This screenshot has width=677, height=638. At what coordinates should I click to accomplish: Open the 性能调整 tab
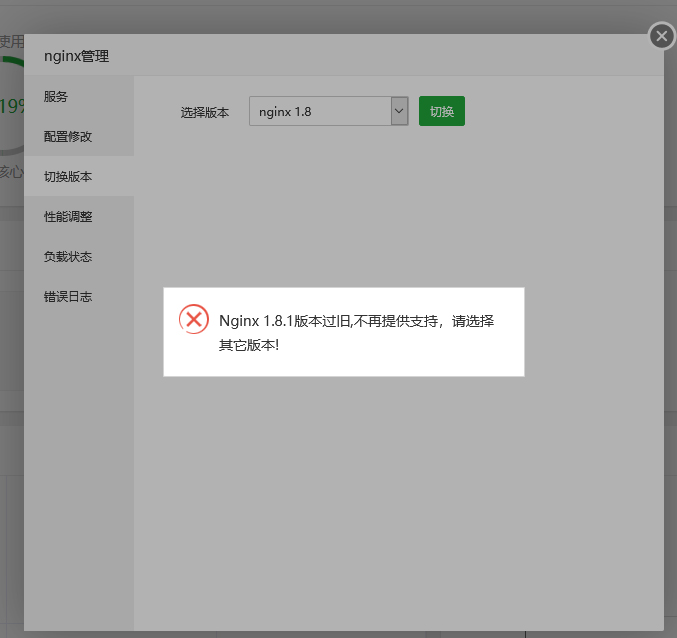point(79,216)
